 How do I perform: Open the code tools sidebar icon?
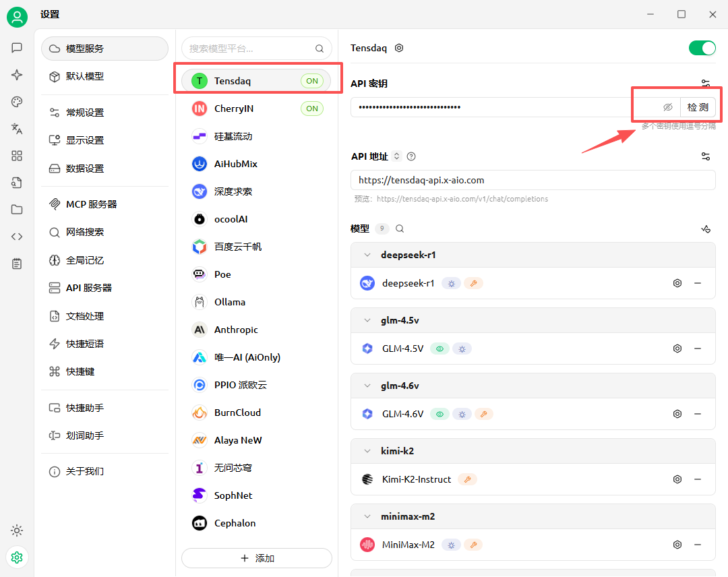[x=17, y=237]
